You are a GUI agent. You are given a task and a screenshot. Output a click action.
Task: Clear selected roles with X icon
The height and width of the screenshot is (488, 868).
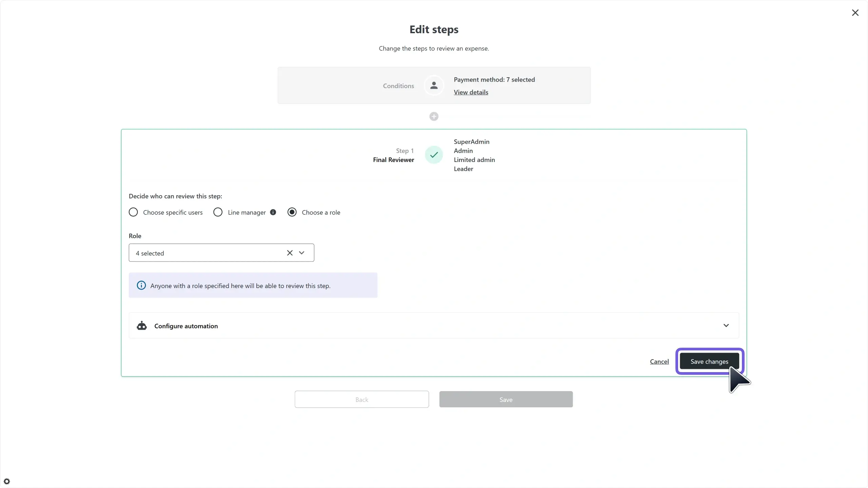[290, 253]
